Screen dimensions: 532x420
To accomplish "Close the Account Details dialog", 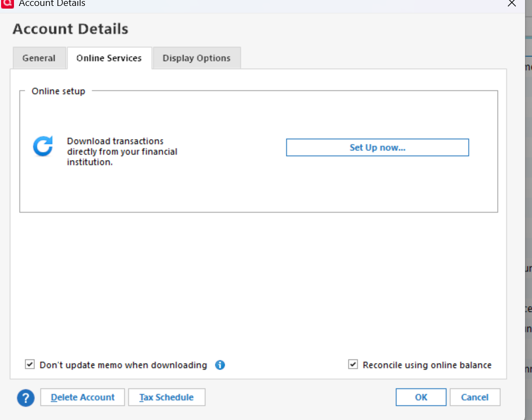I will (x=512, y=3).
